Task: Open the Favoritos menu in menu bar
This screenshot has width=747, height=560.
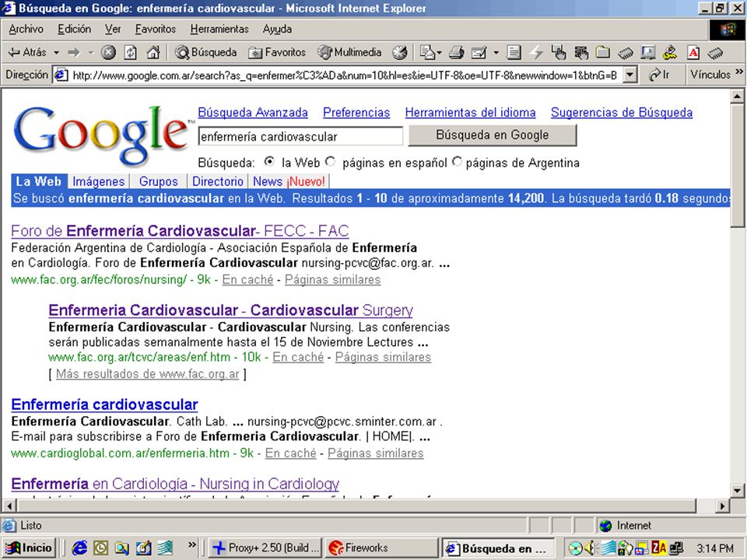Action: tap(156, 29)
